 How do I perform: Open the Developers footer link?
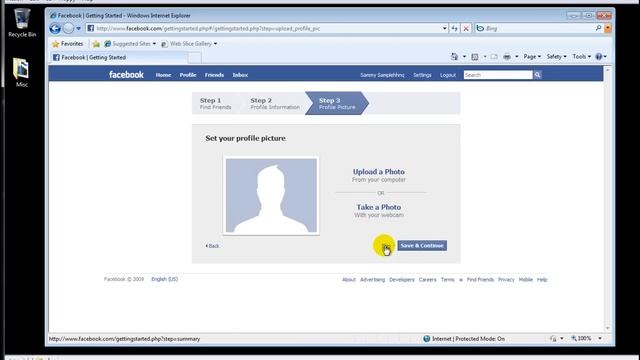point(402,280)
